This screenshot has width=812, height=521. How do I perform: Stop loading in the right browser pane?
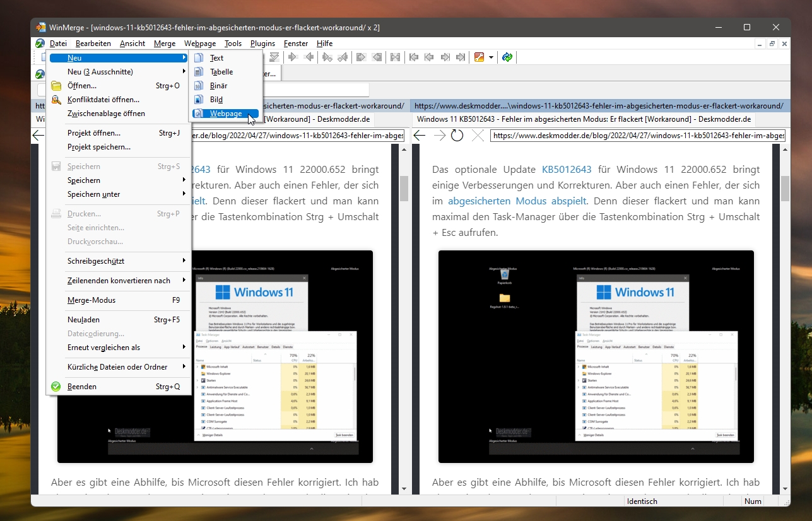478,136
